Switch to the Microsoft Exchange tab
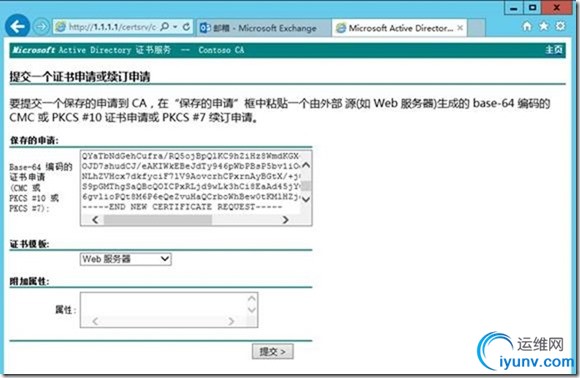This screenshot has height=378, width=580. point(263,28)
